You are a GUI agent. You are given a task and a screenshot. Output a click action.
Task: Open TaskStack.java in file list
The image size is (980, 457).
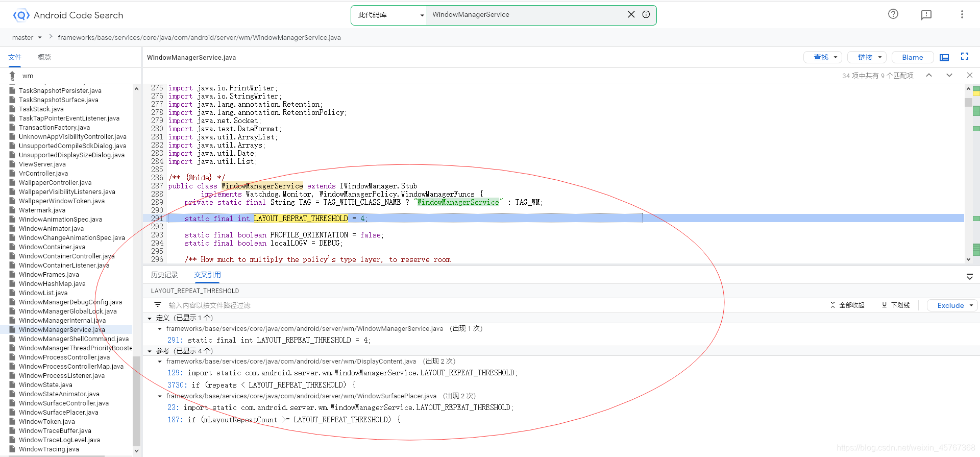[x=41, y=109]
